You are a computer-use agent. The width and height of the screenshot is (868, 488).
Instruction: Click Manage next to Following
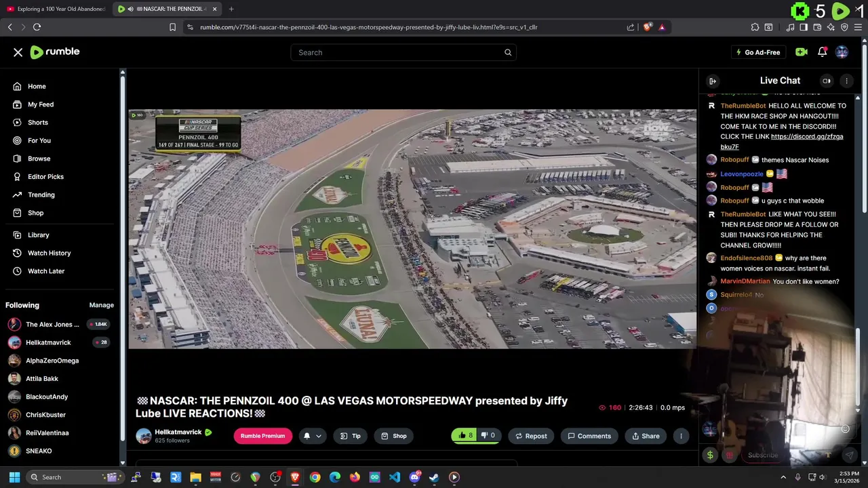tap(102, 305)
